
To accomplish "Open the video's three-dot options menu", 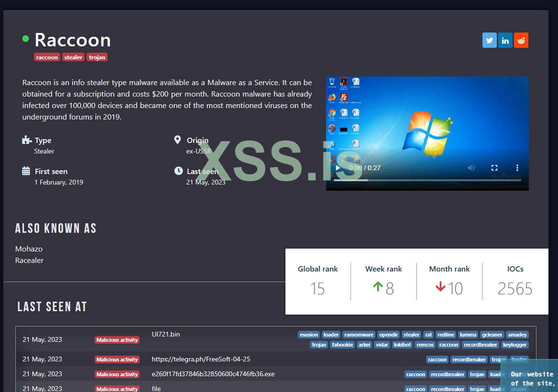I will [517, 168].
